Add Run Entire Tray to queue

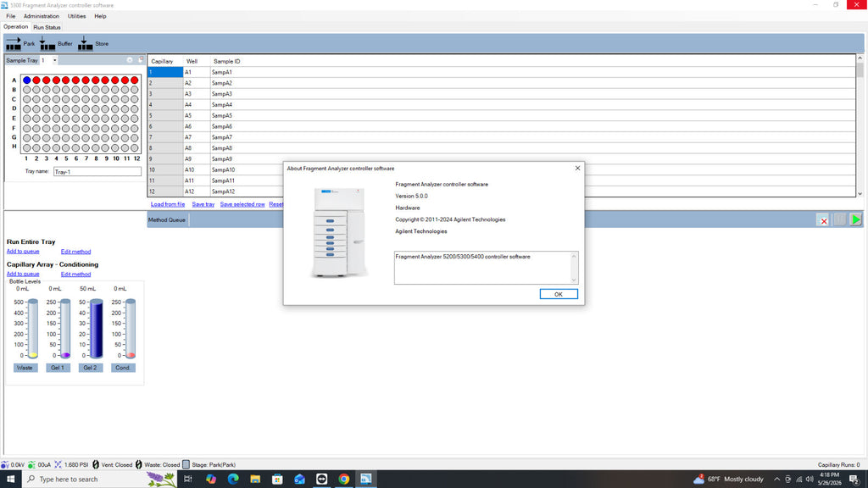[23, 251]
